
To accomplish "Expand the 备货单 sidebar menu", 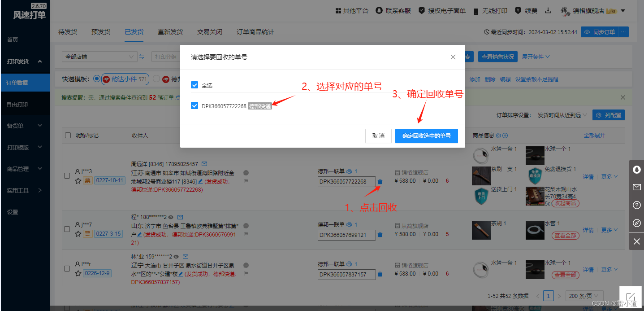I will pos(25,126).
